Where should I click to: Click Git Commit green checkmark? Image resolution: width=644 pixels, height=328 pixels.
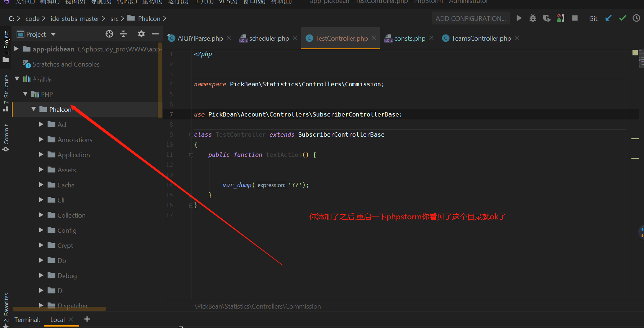tap(623, 18)
